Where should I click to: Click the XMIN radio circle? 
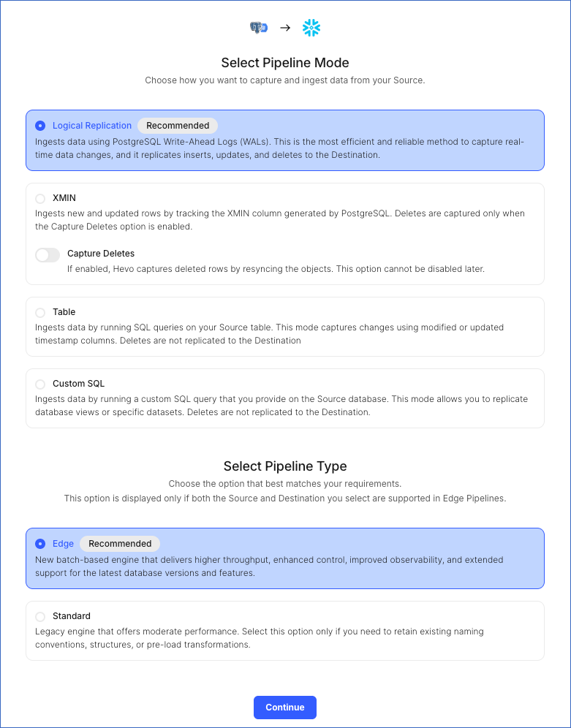(40, 198)
